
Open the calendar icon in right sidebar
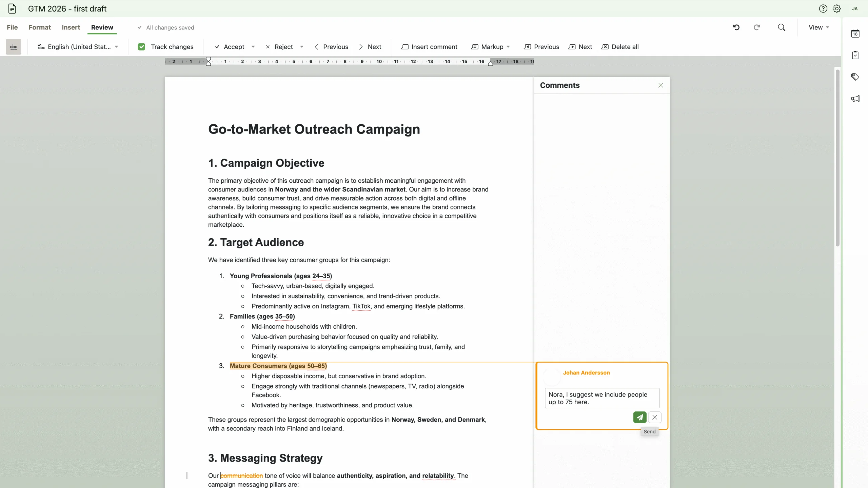tap(855, 34)
